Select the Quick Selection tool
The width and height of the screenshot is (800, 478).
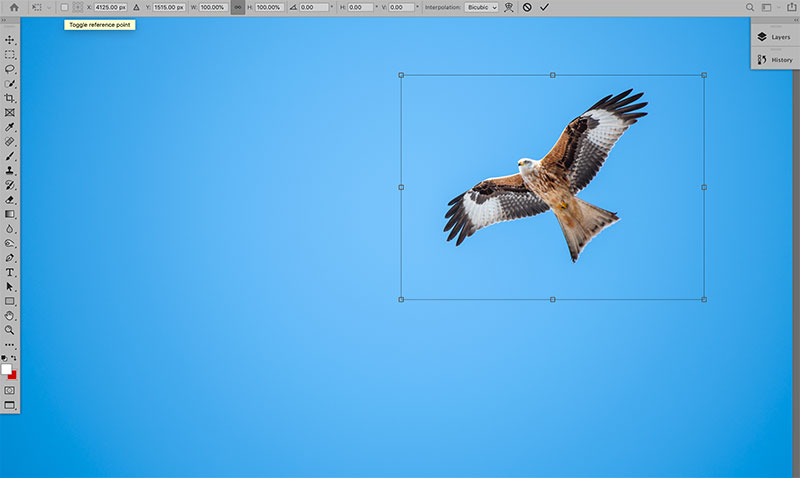(10, 84)
